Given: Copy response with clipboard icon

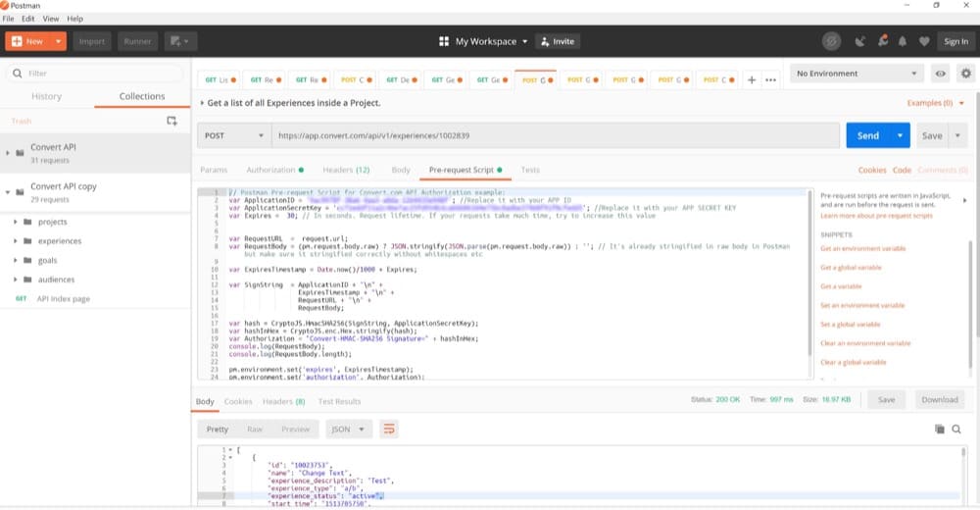Looking at the screenshot, I should [939, 430].
